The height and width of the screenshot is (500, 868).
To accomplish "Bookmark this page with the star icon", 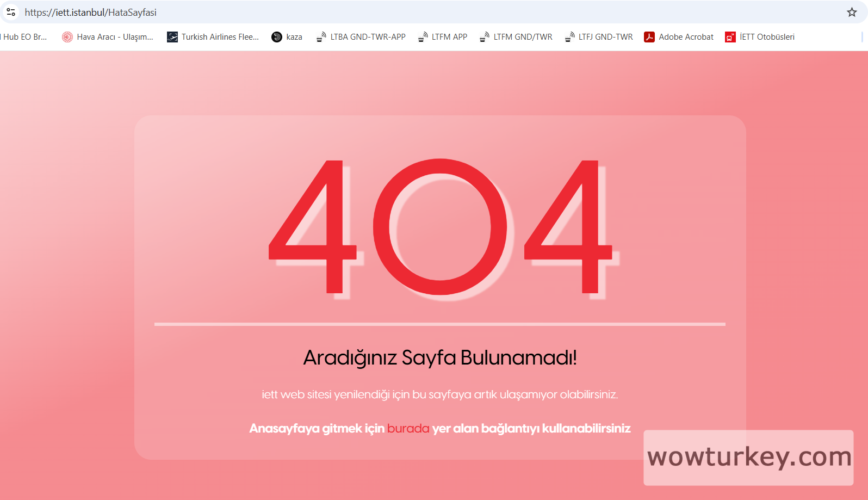I will coord(852,12).
